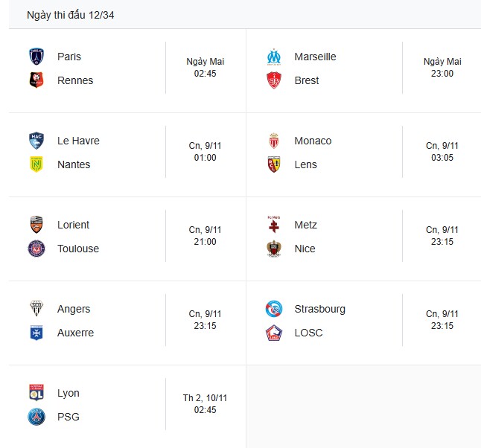The width and height of the screenshot is (481, 448).
Task: Select the Toulouse team logo
Action: (x=36, y=249)
